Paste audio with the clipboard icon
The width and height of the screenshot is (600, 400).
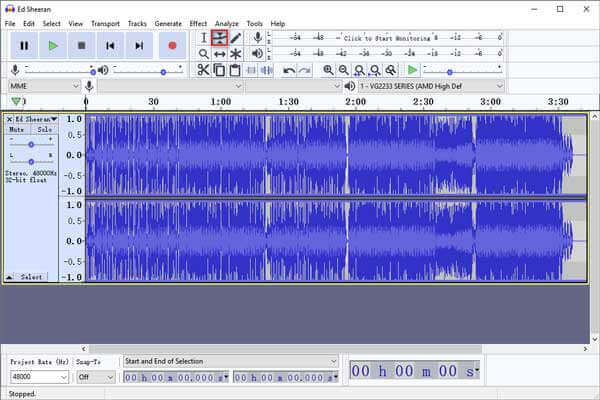coord(235,70)
